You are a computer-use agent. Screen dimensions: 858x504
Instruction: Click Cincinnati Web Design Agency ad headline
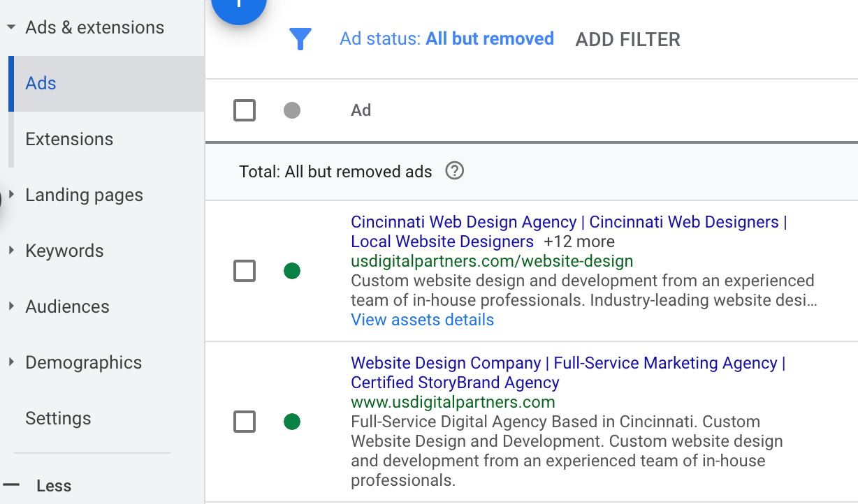coord(569,232)
